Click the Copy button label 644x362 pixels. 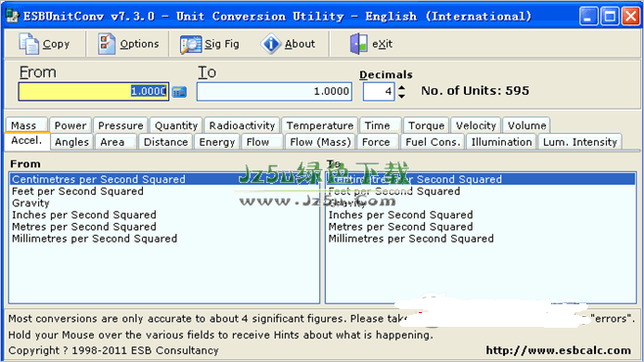click(x=56, y=44)
